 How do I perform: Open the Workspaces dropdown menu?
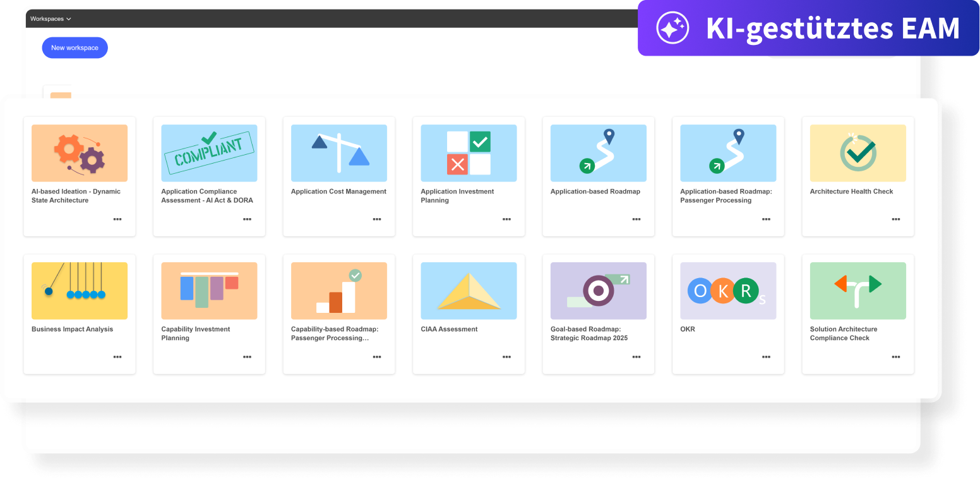(51, 19)
